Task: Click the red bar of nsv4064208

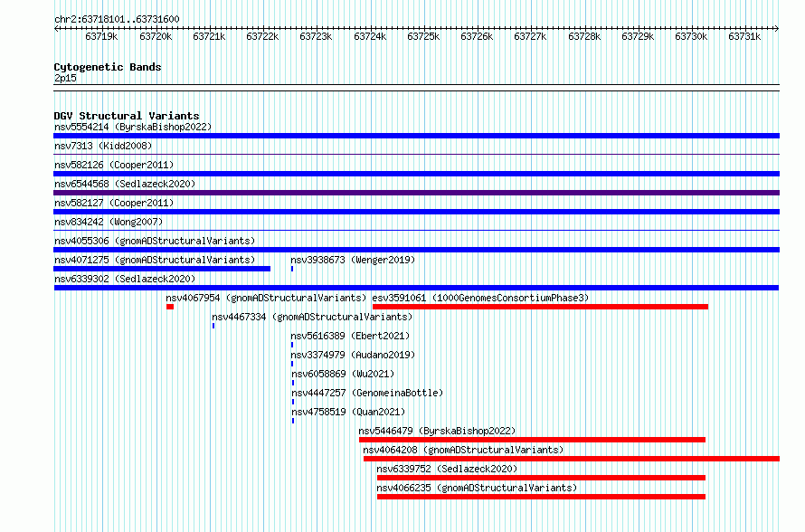Action: click(572, 459)
